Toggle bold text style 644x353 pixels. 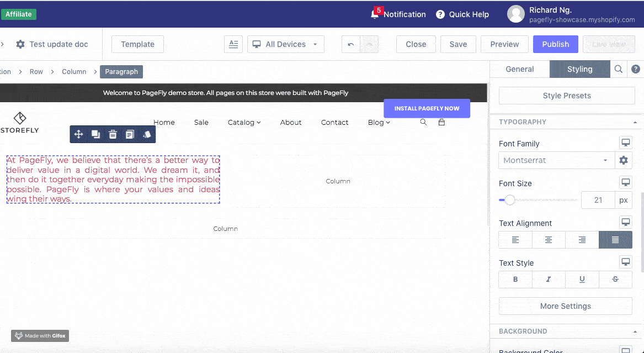[x=515, y=280]
